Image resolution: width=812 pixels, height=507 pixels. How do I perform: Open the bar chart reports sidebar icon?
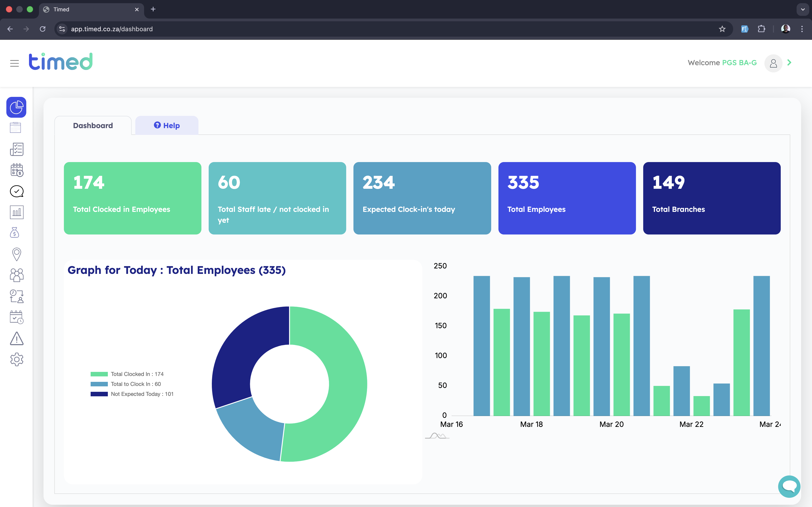[17, 212]
